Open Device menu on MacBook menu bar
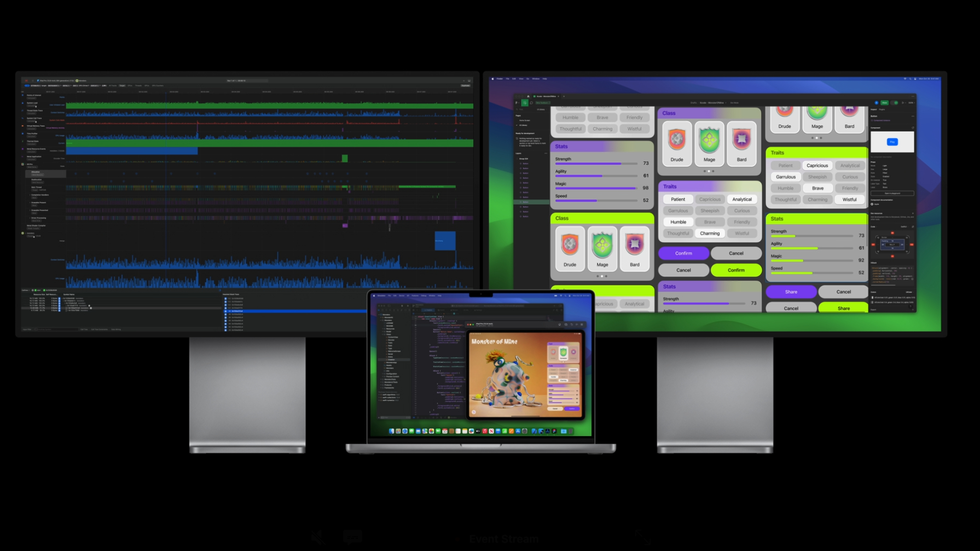The width and height of the screenshot is (980, 551). 402,295
